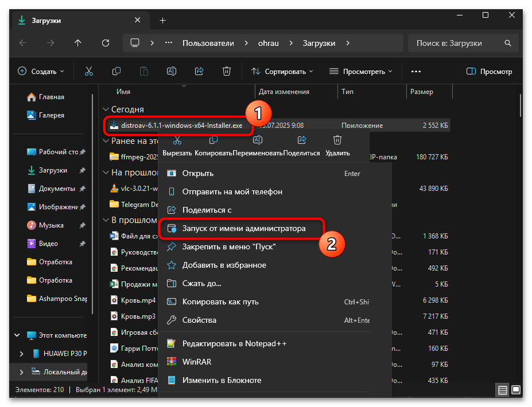The height and width of the screenshot is (407, 532).
Task: Click Copy icon in context menu
Action: coord(213,140)
